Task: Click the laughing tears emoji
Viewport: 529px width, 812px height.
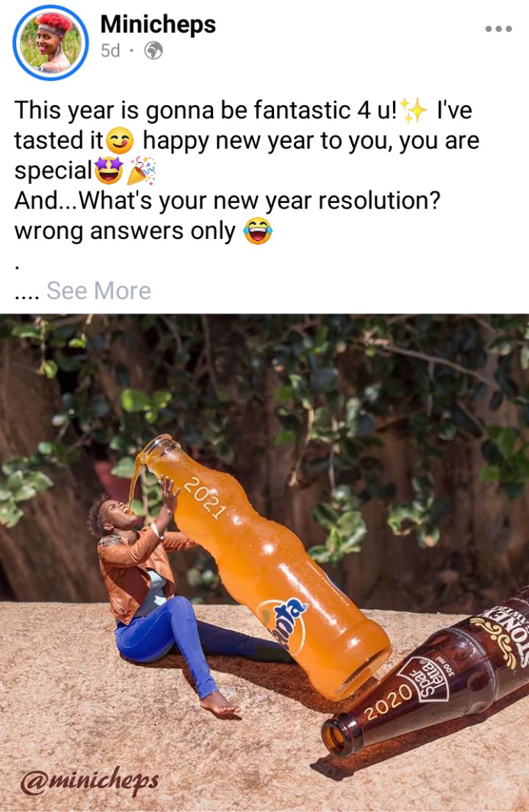Action: [258, 231]
